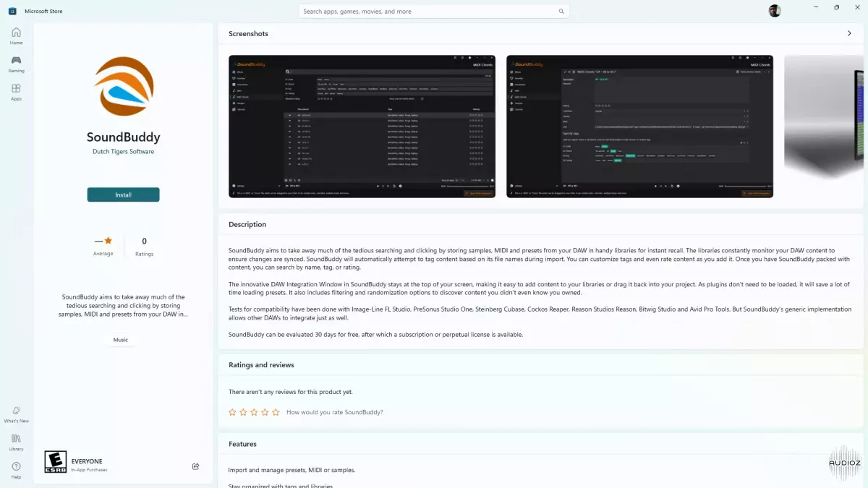
Task: Select the Music category tag
Action: (x=121, y=340)
